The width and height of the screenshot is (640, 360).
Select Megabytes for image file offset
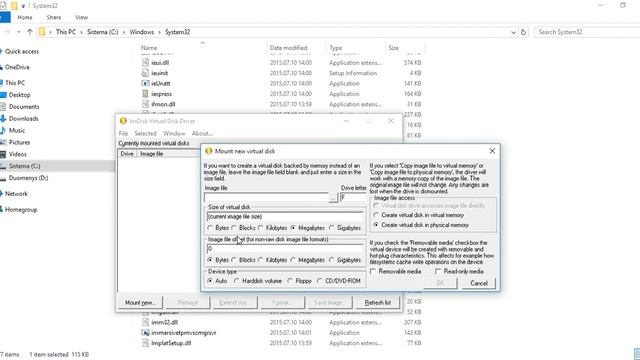tap(293, 260)
